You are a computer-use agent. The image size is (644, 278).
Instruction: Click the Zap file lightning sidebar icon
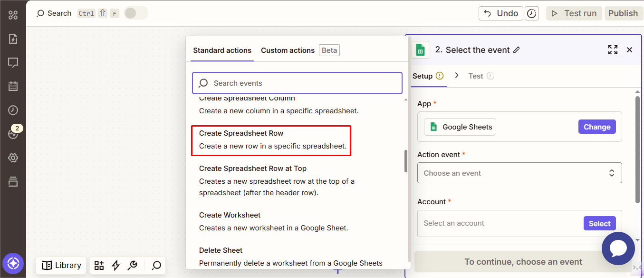pyautogui.click(x=13, y=39)
